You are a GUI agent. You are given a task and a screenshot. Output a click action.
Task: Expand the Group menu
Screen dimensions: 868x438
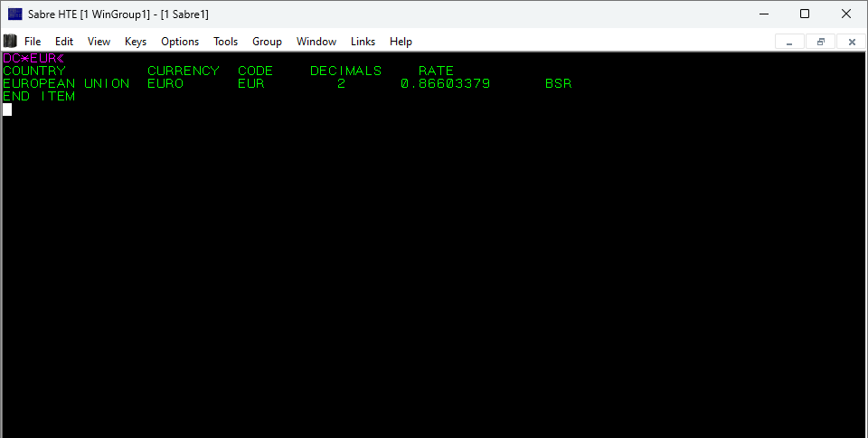click(267, 42)
